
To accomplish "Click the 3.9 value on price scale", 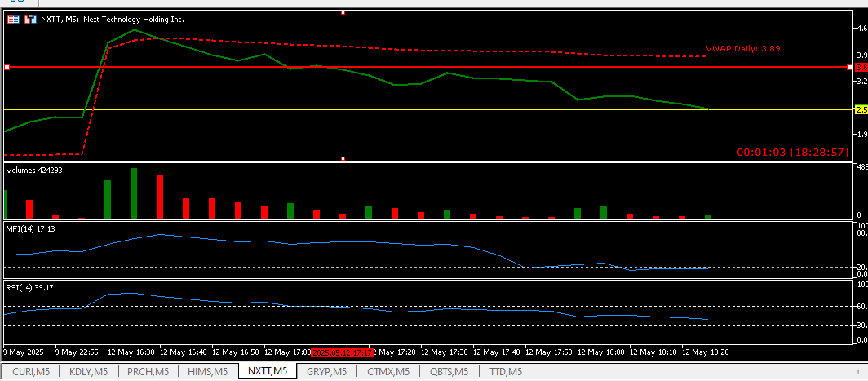I will [862, 55].
